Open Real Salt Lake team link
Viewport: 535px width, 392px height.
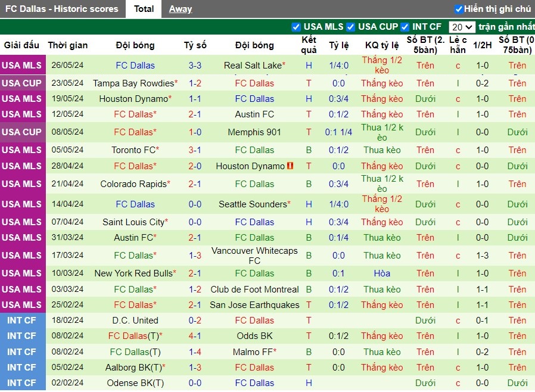253,65
